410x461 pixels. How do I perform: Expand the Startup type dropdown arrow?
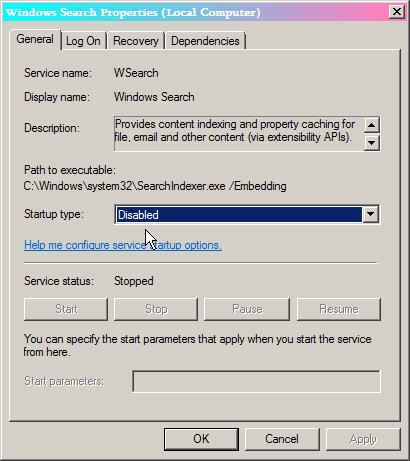point(370,214)
